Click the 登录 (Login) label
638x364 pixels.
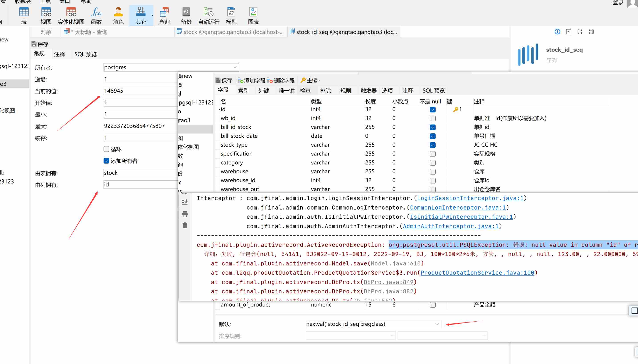[618, 2]
